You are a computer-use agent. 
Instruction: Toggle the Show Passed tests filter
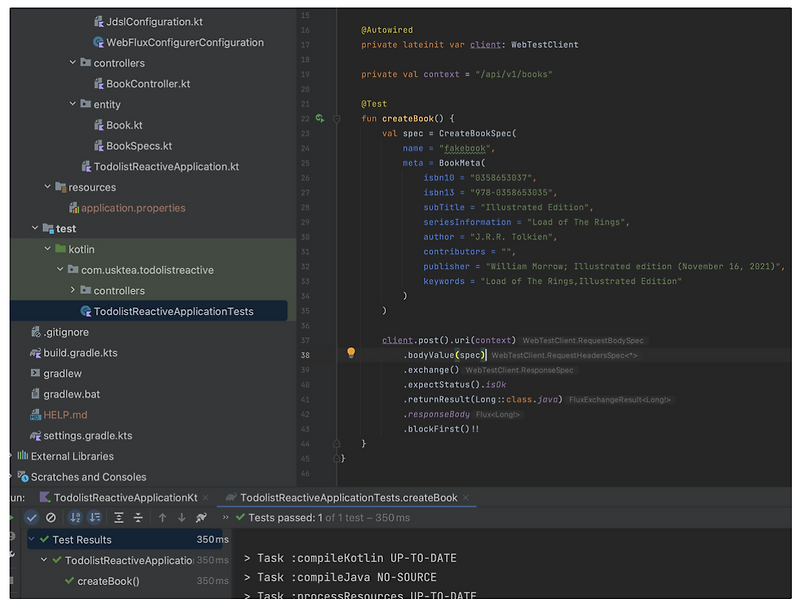click(x=32, y=518)
